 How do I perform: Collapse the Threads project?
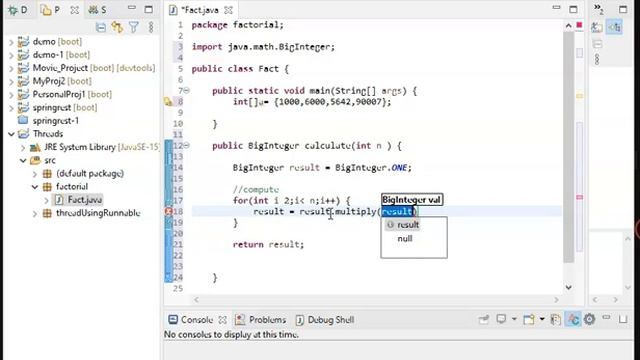pyautogui.click(x=11, y=134)
